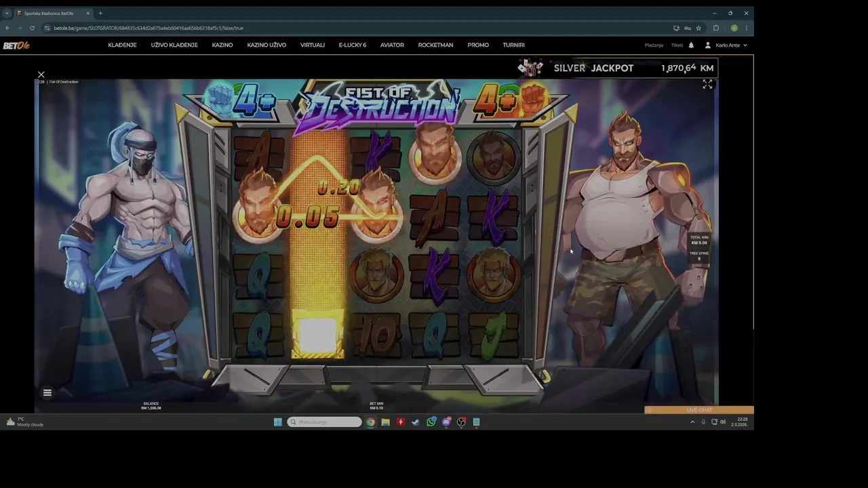Open the Tiketi link

[677, 45]
